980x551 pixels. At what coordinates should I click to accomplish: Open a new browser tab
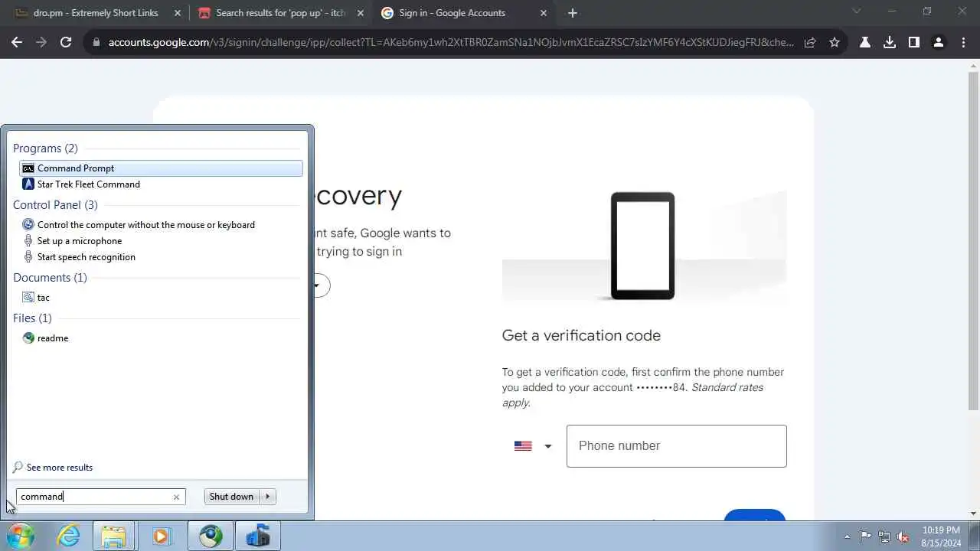(x=573, y=13)
